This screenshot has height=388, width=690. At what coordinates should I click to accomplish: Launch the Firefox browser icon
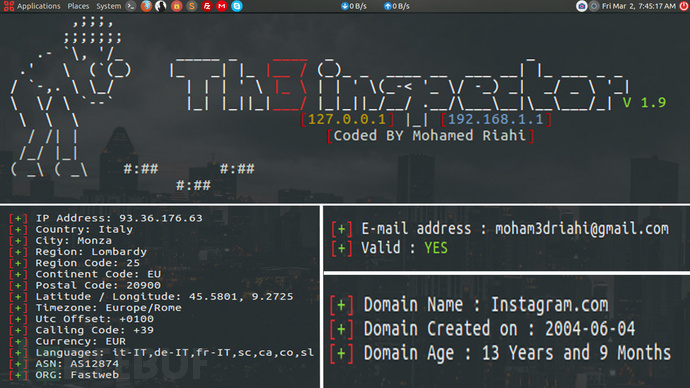[x=146, y=6]
